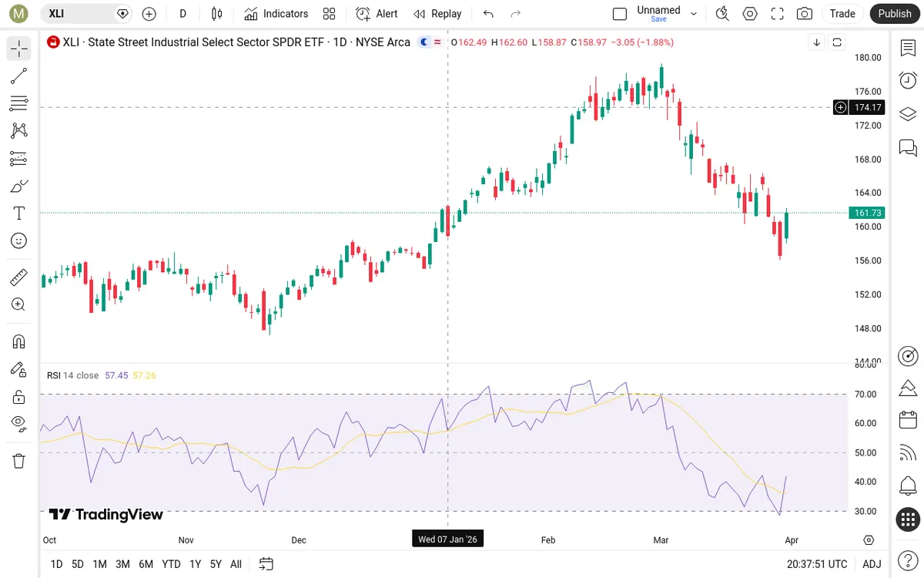This screenshot has width=924, height=578.
Task: Open the Go to date calendar
Action: (x=266, y=564)
